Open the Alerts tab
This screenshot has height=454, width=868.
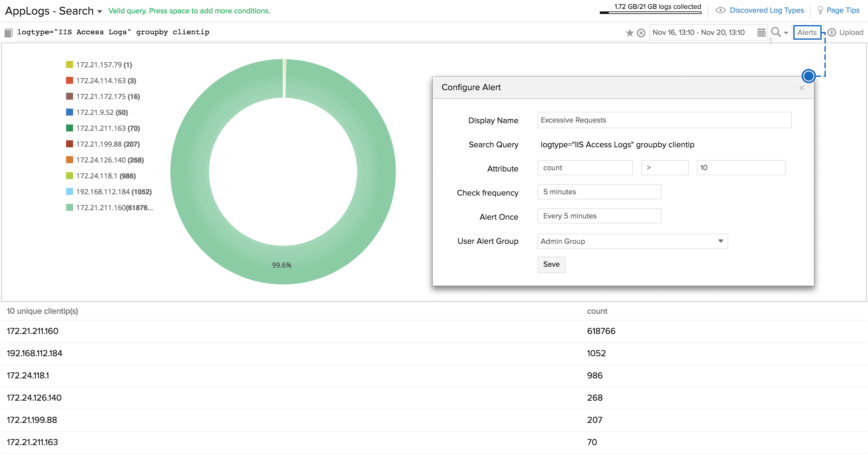807,32
